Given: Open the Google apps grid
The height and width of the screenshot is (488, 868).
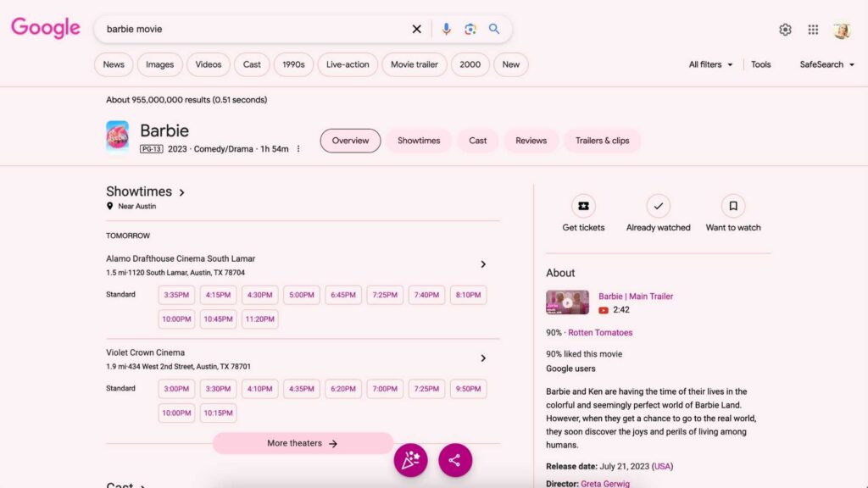Looking at the screenshot, I should (813, 30).
